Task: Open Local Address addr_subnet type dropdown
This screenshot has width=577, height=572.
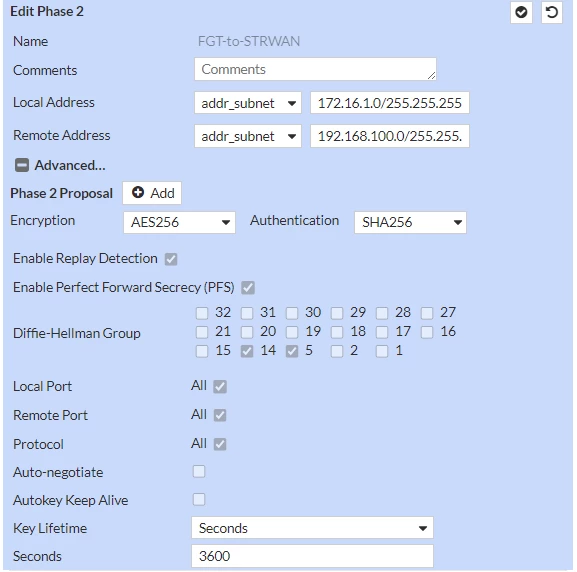Action: click(248, 103)
